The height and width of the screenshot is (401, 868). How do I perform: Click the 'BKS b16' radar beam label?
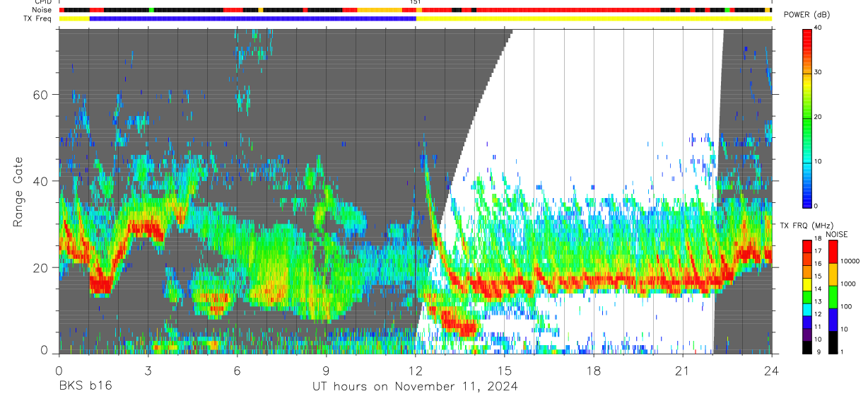click(84, 387)
